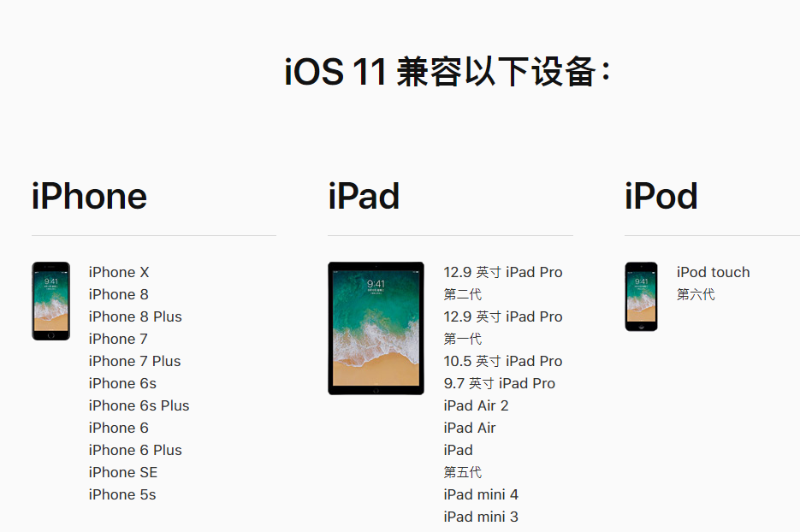Image resolution: width=800 pixels, height=532 pixels.
Task: Select iPhone 6 Plus entry
Action: 135,451
